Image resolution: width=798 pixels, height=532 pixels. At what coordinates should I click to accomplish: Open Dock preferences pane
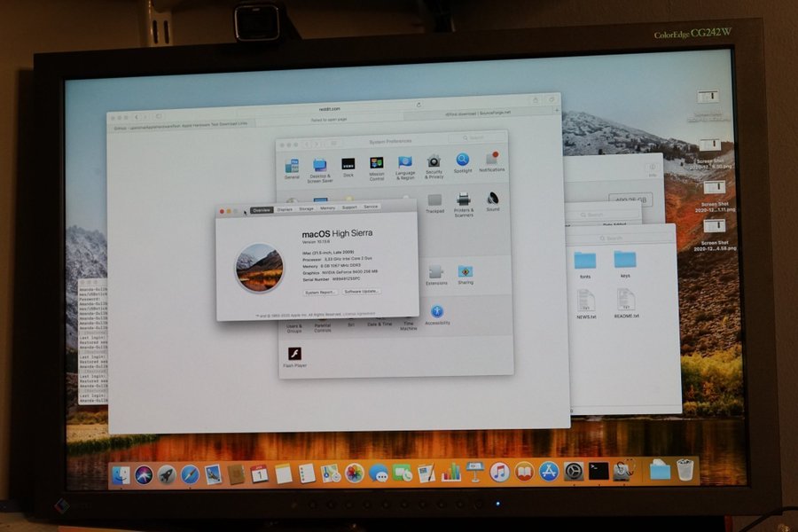(x=348, y=168)
